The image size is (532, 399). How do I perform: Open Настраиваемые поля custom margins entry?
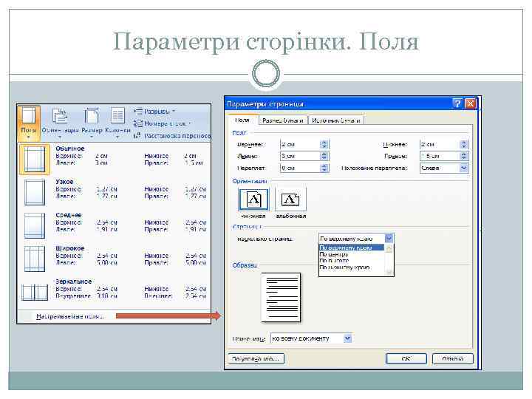click(x=69, y=316)
